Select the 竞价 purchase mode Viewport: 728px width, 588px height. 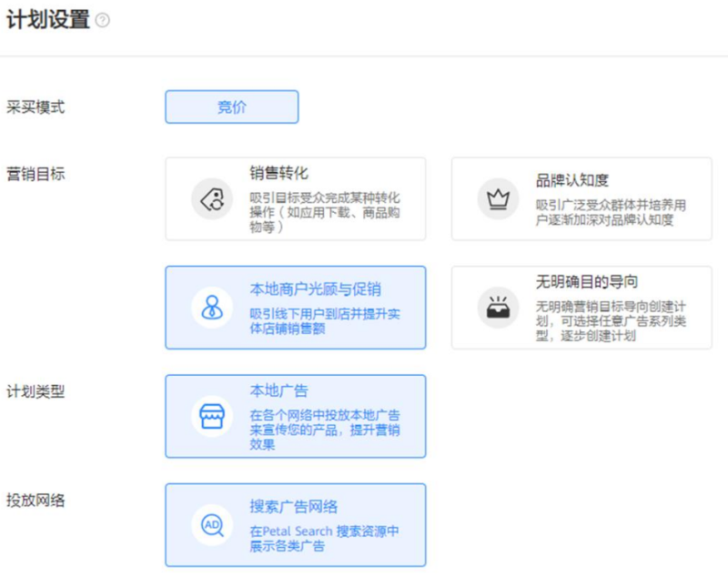click(x=230, y=106)
